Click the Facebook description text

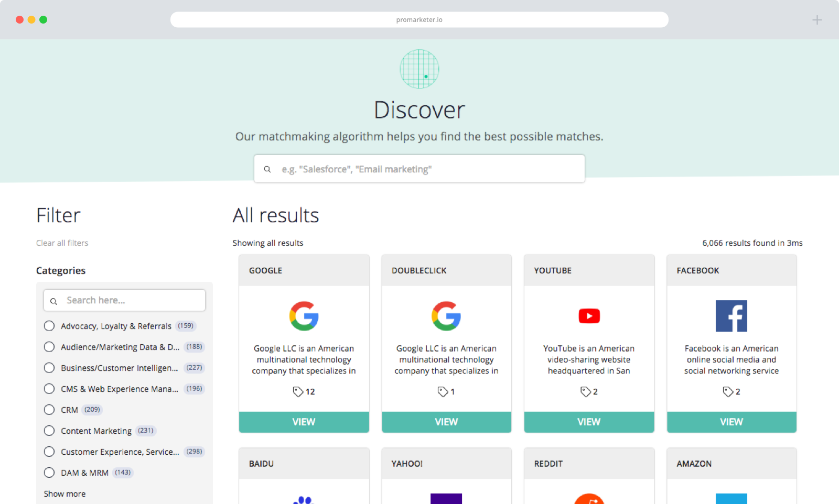(732, 359)
